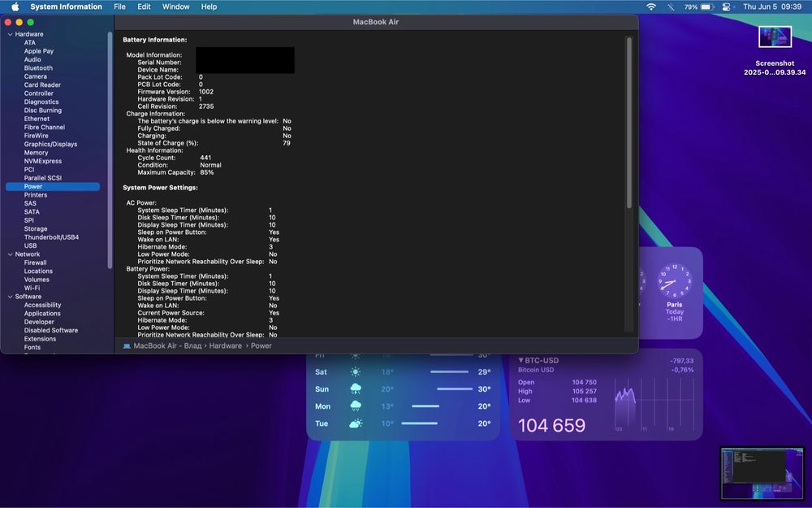
Task: Click the Saturday sunny weather icon
Action: coord(356,371)
